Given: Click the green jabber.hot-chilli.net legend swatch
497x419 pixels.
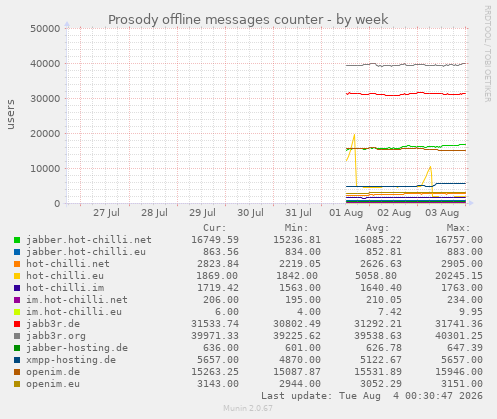Looking at the screenshot, I should (17, 240).
